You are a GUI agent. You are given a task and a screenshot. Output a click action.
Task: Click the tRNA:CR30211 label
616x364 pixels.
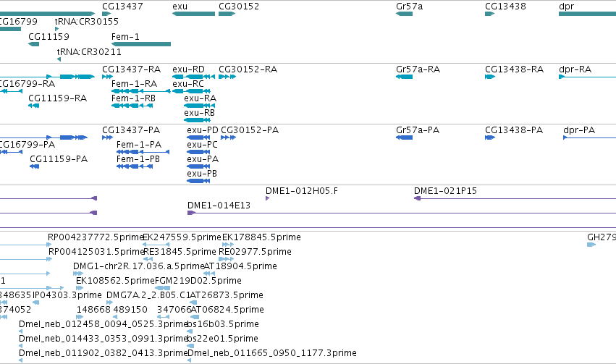pos(89,52)
